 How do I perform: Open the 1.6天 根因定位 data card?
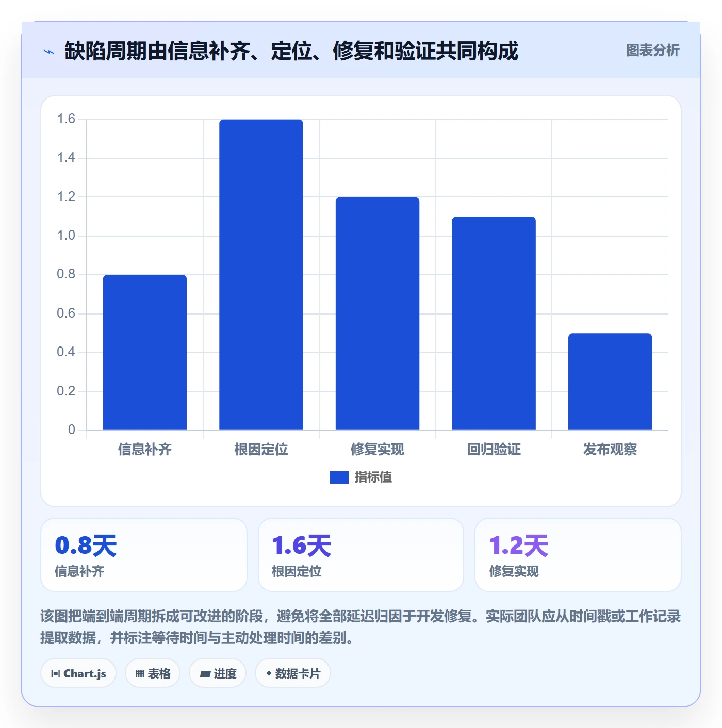tap(361, 555)
